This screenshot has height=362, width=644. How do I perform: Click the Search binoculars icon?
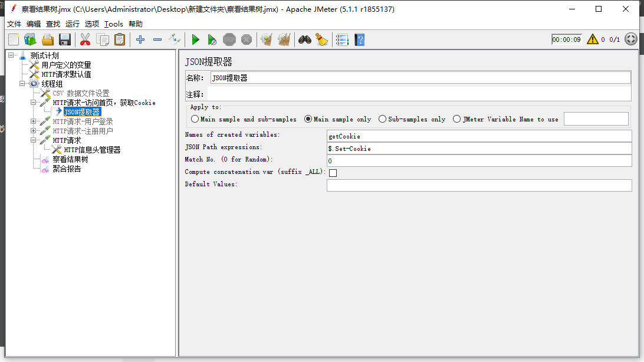point(305,40)
